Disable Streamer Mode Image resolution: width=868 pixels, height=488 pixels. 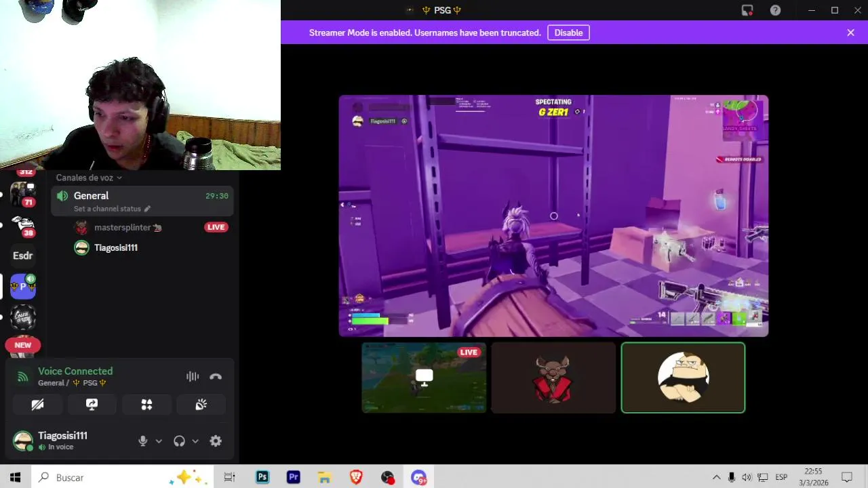click(568, 33)
